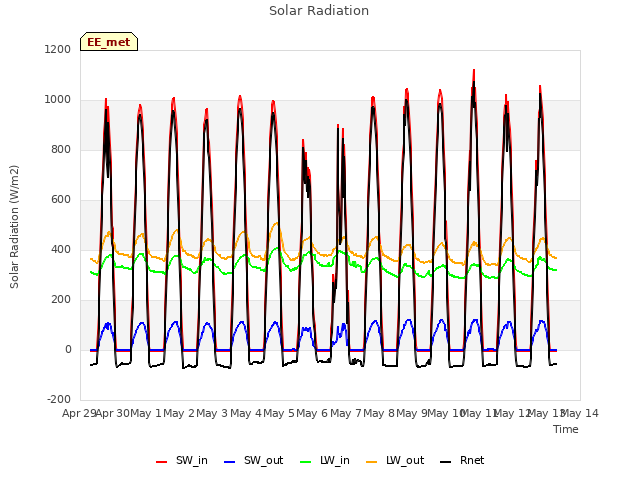Screen dimensions: 640x480
Task: Toggle the SW_out series in the legend
Action: coord(253,461)
